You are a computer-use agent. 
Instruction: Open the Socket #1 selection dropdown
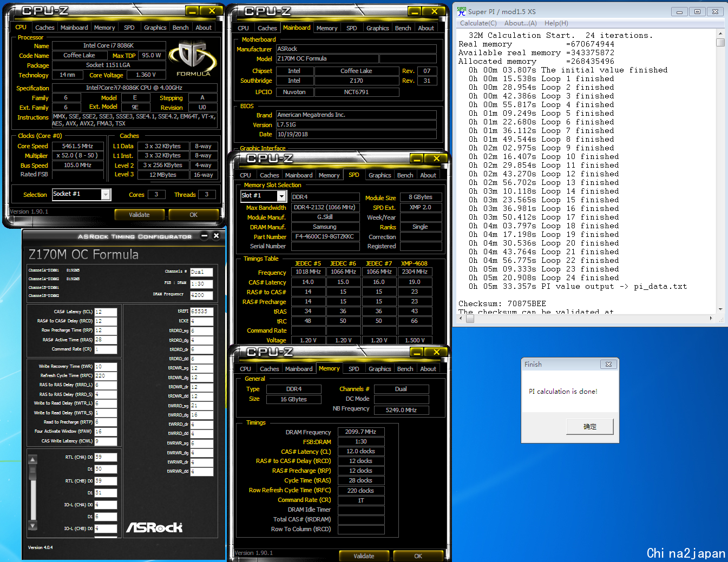coord(106,195)
